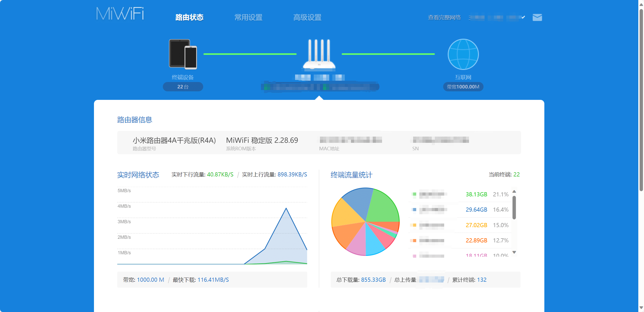Click the device list scrollbar thumb

(514, 207)
